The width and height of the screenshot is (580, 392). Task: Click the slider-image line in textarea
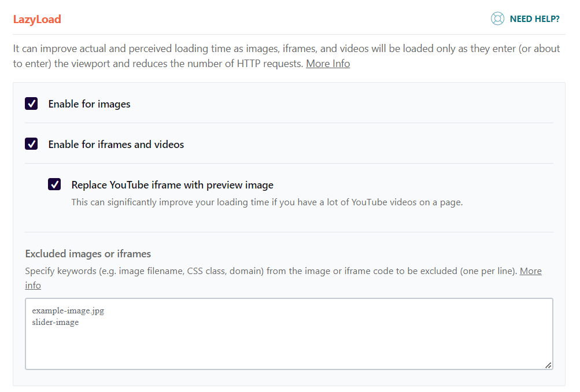click(56, 322)
